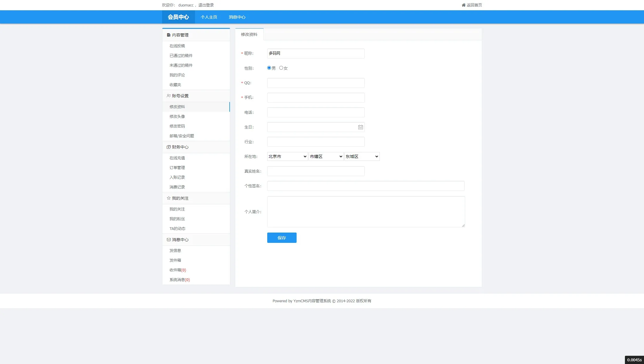This screenshot has height=364, width=644.
Task: Open the 市辖区 city dropdown
Action: tap(326, 156)
